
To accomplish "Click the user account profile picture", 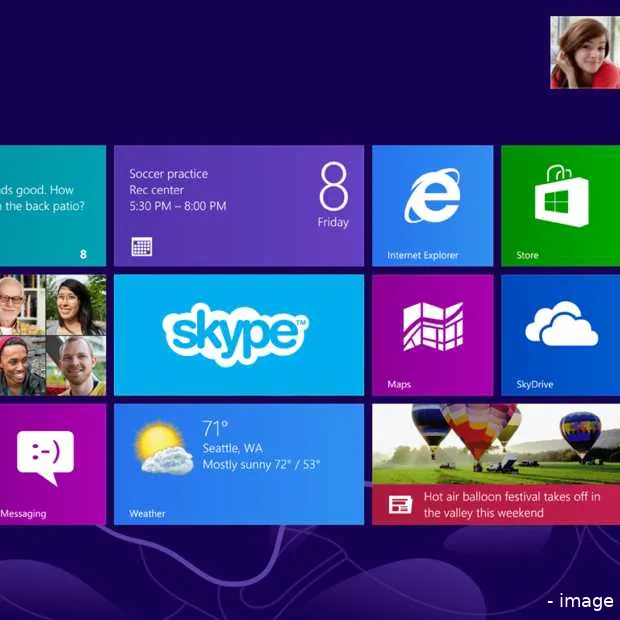I will click(585, 52).
